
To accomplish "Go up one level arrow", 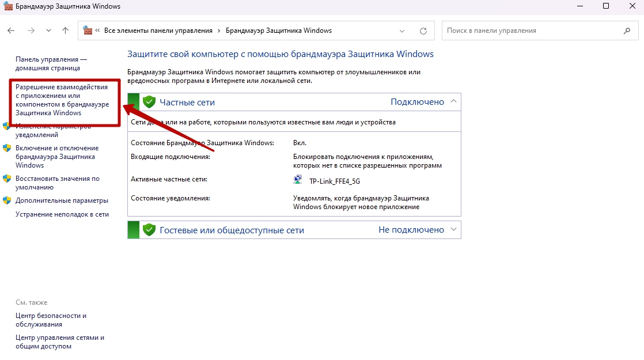I will coord(65,31).
